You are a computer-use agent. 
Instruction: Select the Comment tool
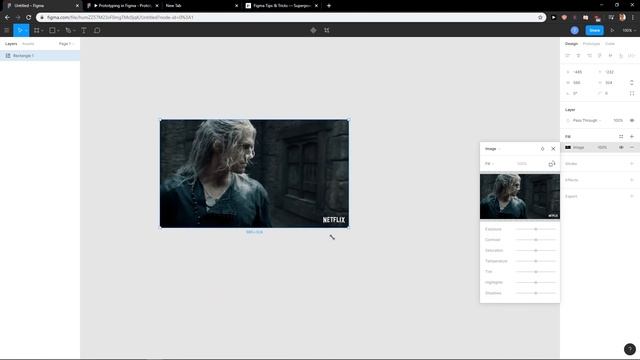point(97,30)
